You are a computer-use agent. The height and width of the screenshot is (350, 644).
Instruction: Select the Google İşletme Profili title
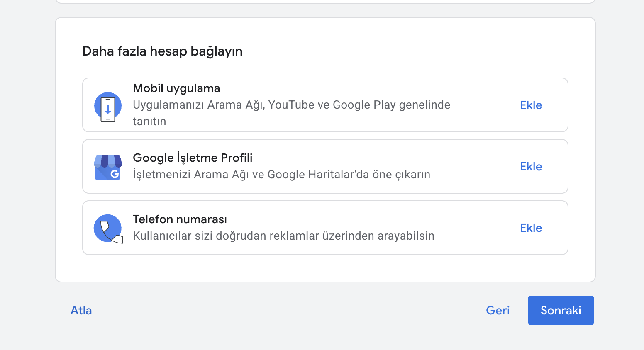pyautogui.click(x=193, y=158)
